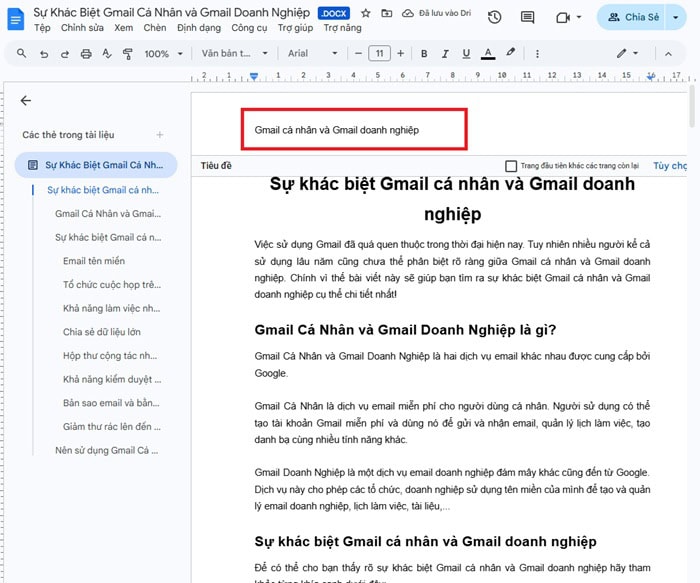Jump to 'Email tên miền' outline heading
This screenshot has height=583, width=700.
tap(94, 261)
